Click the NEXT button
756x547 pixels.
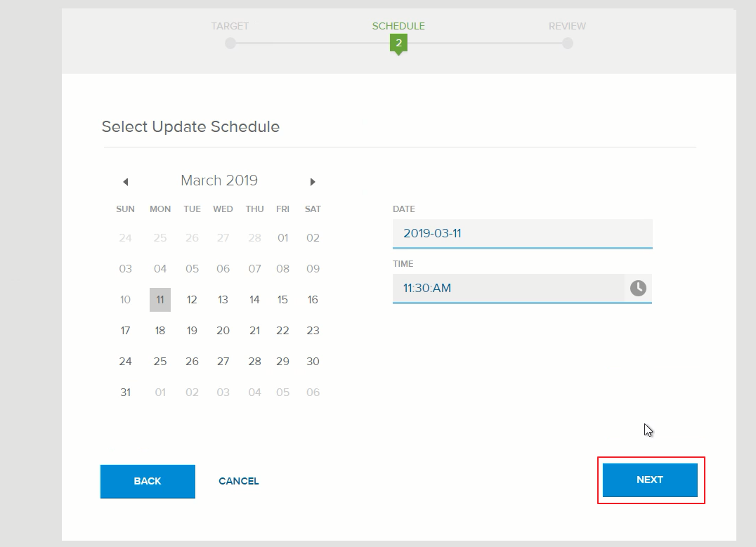tap(650, 480)
